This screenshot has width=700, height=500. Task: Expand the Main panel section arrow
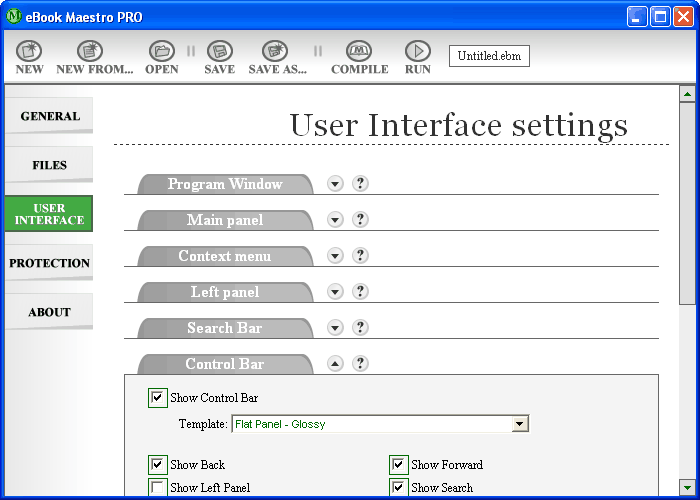[336, 220]
